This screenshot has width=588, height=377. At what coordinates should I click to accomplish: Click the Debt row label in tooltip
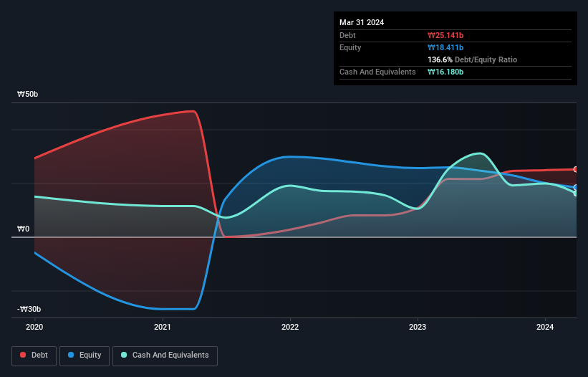(347, 35)
